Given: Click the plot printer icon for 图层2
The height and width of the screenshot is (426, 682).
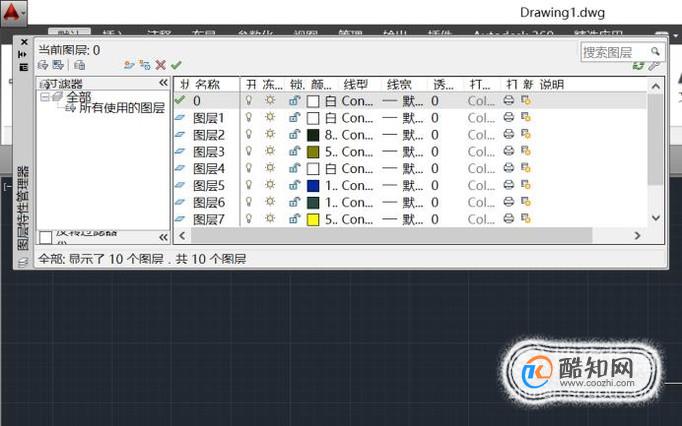Looking at the screenshot, I should (508, 134).
